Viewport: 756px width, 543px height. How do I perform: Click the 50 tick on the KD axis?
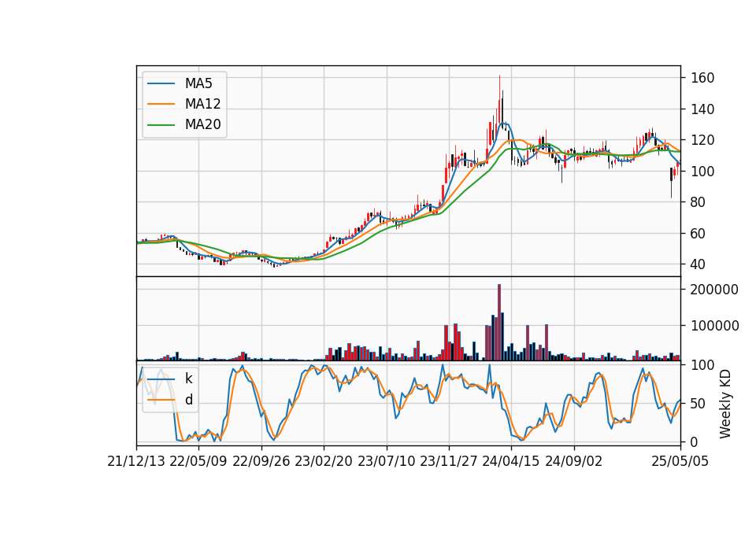click(699, 403)
